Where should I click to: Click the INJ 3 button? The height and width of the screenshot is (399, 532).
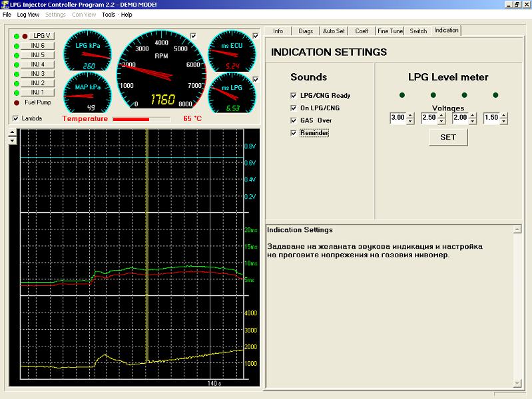pos(38,74)
